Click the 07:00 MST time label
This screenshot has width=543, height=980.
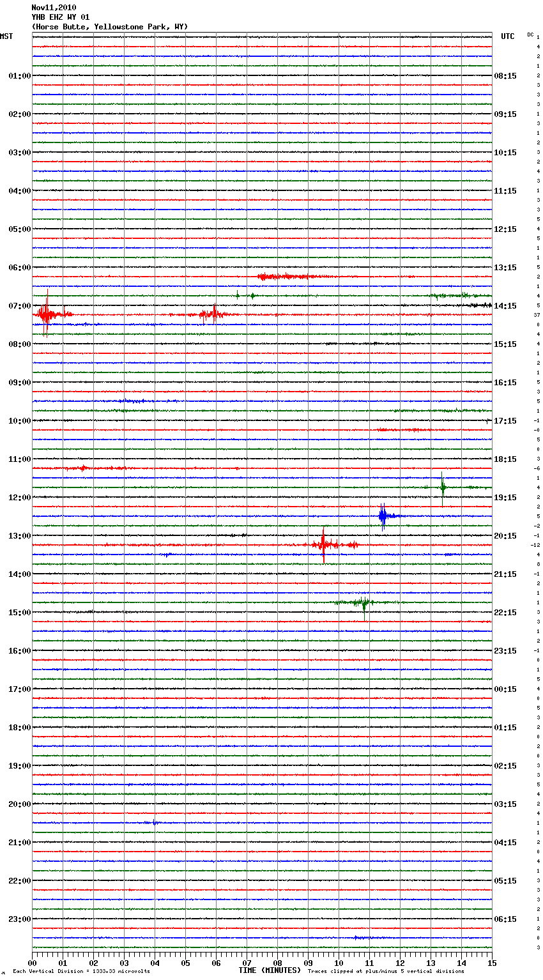click(x=20, y=306)
